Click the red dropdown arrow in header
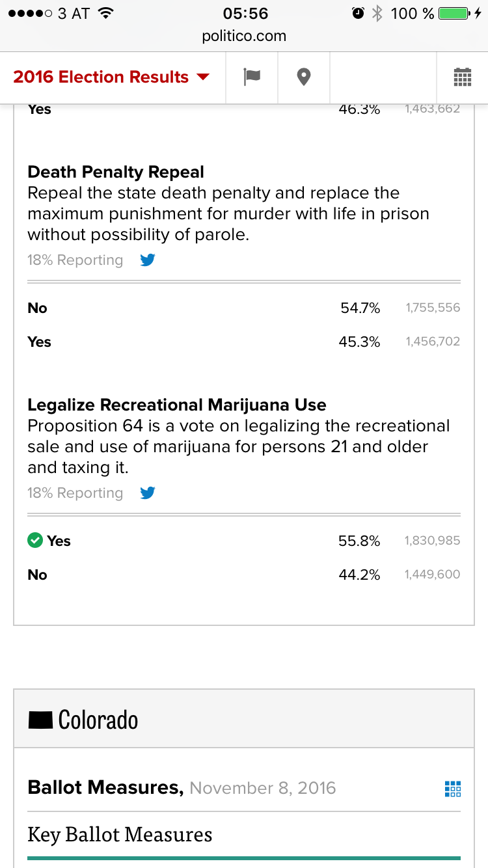 (203, 77)
